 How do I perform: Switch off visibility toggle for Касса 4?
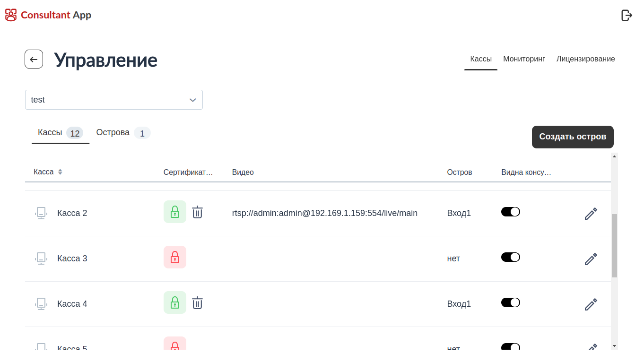(510, 302)
